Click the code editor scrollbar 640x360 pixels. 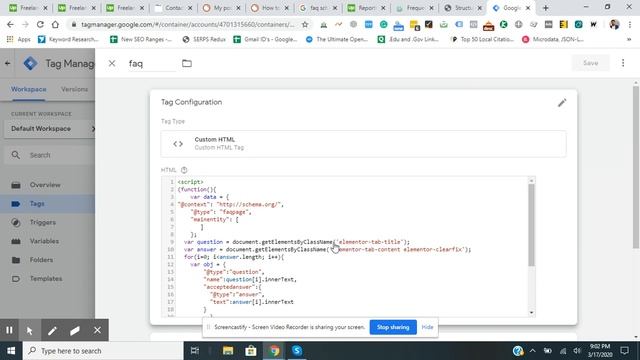point(531,225)
